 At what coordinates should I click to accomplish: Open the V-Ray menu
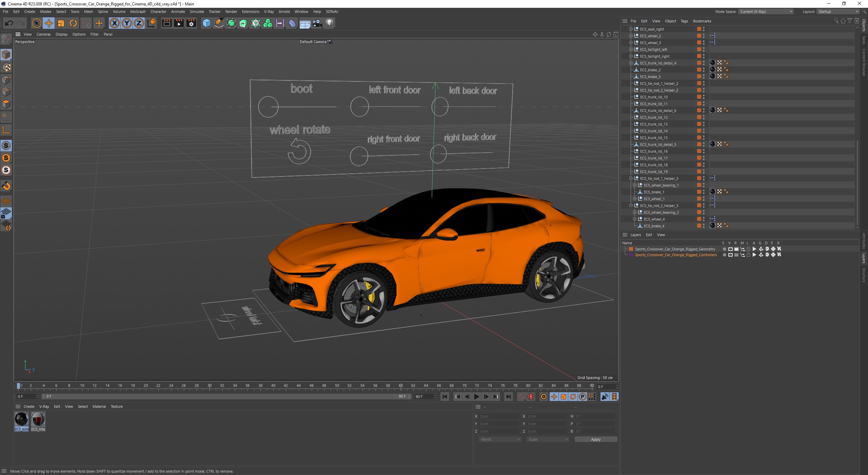click(269, 12)
